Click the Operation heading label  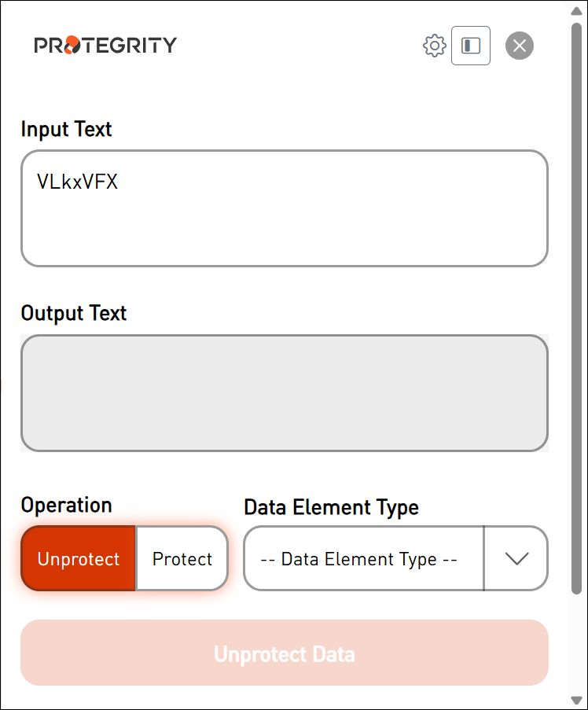coord(66,505)
